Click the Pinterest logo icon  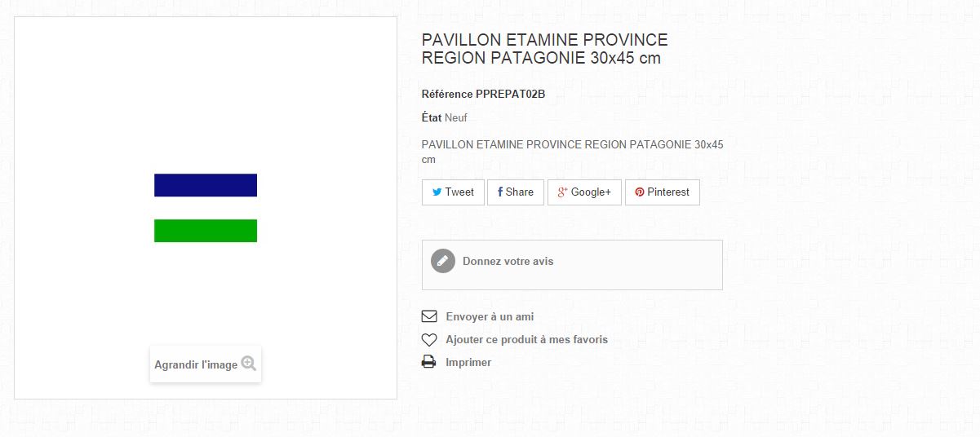640,192
